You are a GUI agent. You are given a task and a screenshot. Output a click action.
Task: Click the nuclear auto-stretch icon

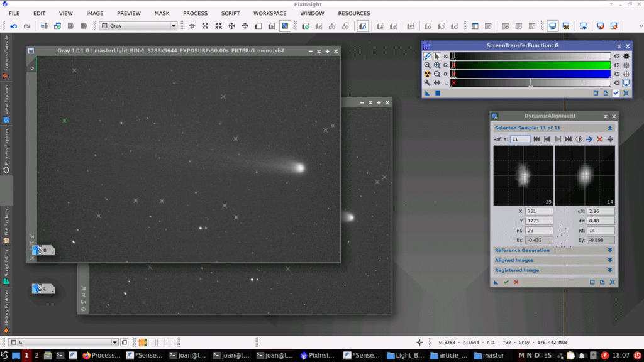point(427,74)
